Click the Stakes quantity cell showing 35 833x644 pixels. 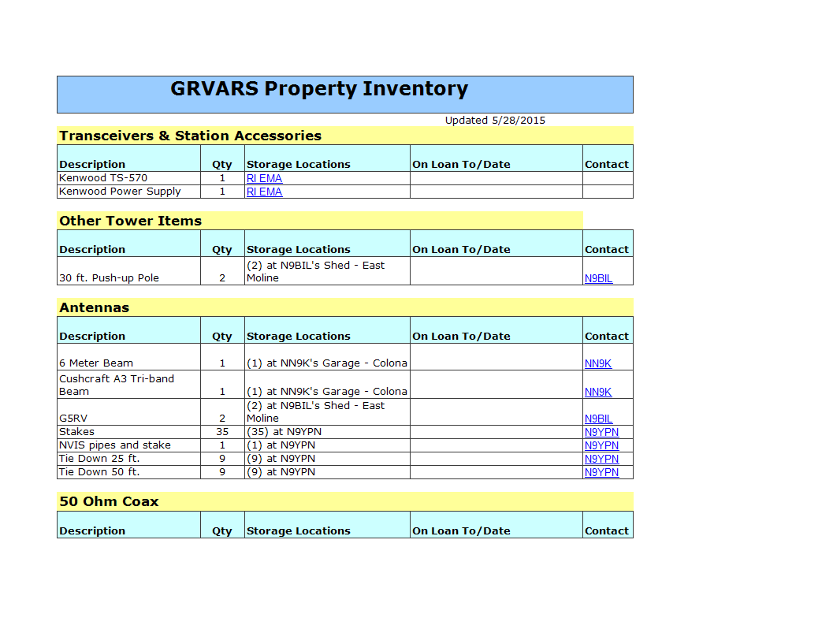[222, 432]
